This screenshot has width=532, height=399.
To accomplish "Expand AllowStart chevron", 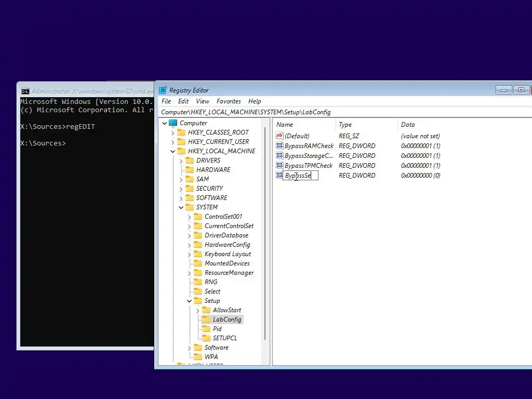I will click(197, 311).
